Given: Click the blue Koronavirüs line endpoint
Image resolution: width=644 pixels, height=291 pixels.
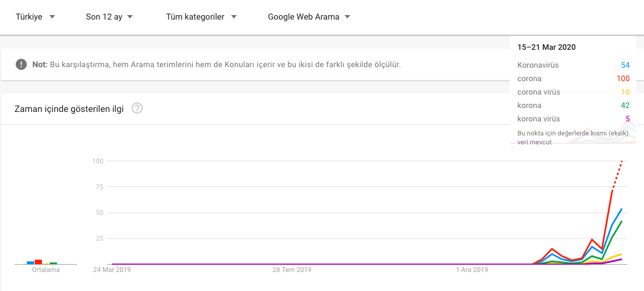Looking at the screenshot, I should coord(622,209).
